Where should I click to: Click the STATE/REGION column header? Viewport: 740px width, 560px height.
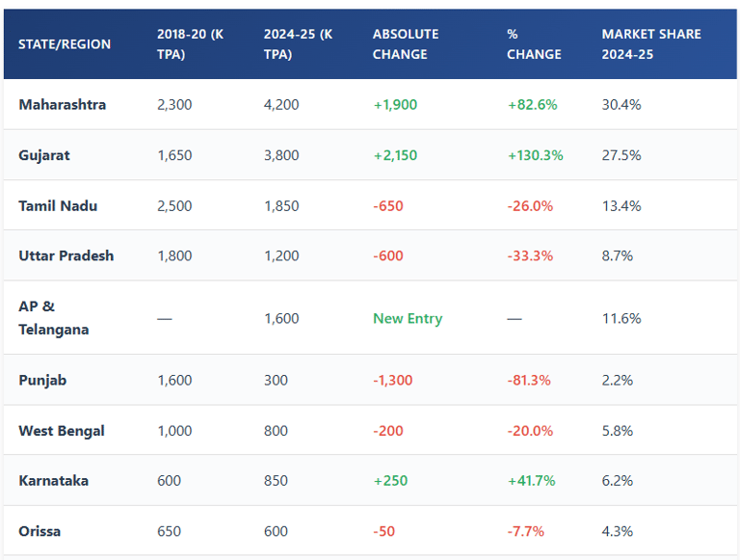[65, 44]
